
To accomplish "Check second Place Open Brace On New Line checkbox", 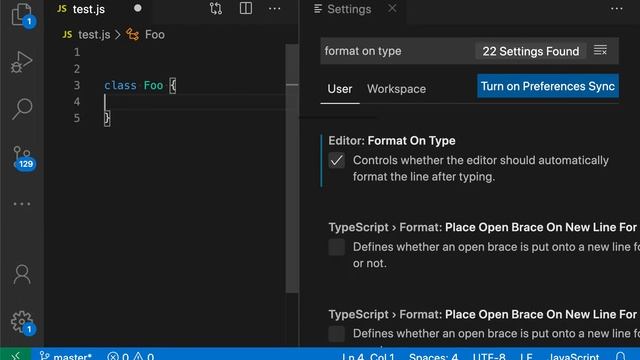I will tap(337, 334).
